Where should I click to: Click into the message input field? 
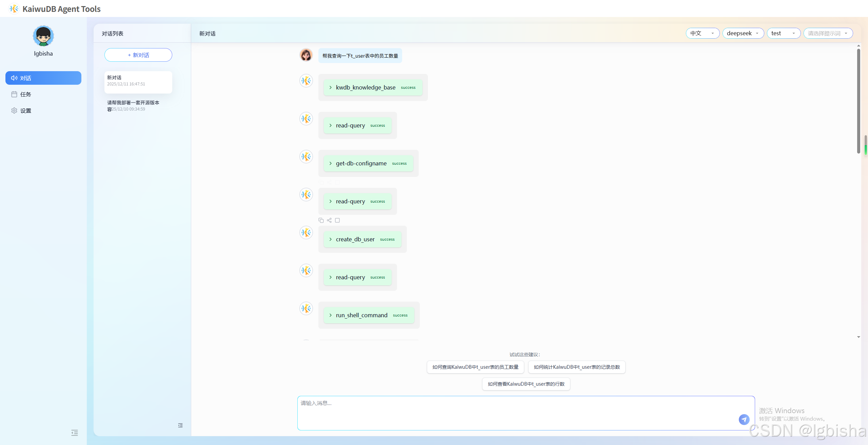pyautogui.click(x=509, y=412)
